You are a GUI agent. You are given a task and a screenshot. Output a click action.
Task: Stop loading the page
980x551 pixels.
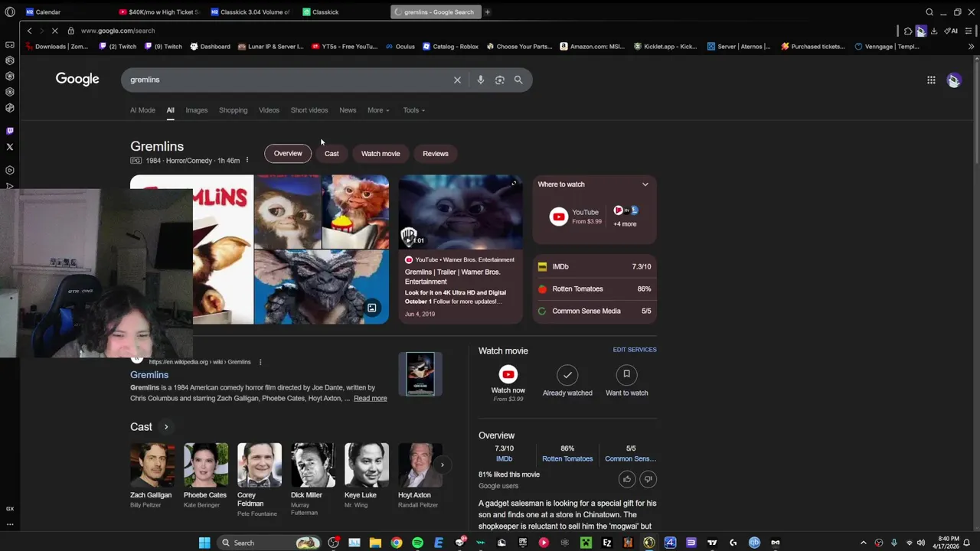54,31
